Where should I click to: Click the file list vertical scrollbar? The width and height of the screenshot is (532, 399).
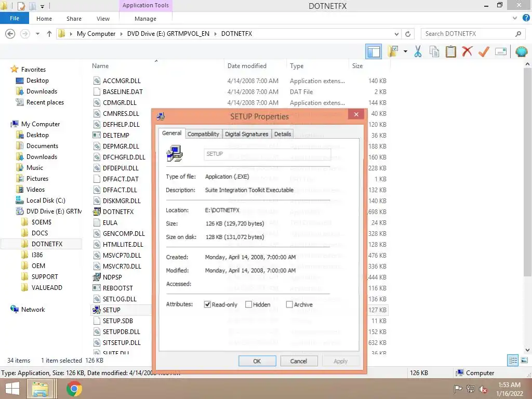pyautogui.click(x=527, y=171)
